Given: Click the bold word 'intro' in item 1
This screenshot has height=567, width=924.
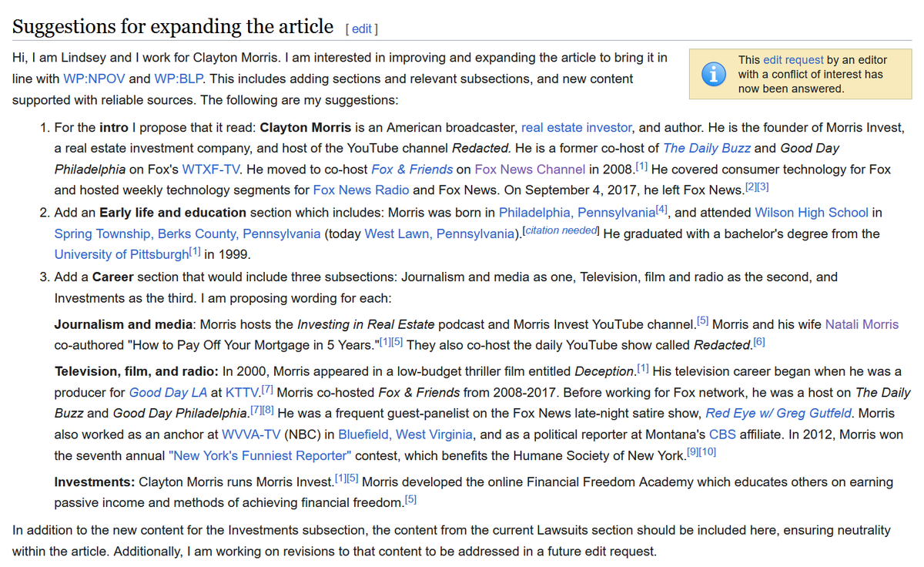Looking at the screenshot, I should tap(114, 127).
